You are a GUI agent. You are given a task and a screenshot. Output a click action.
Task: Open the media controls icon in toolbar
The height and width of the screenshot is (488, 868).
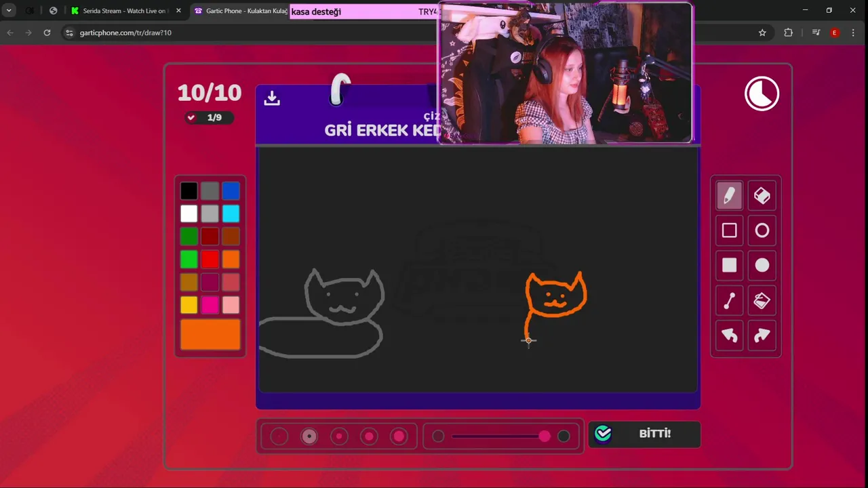coord(816,33)
